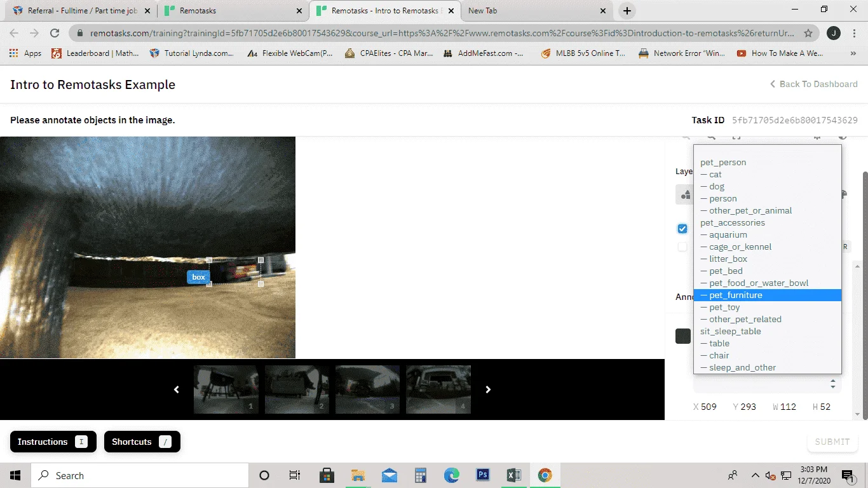Choose pet_food_or_water_bowl label
868x488 pixels.
point(768,283)
